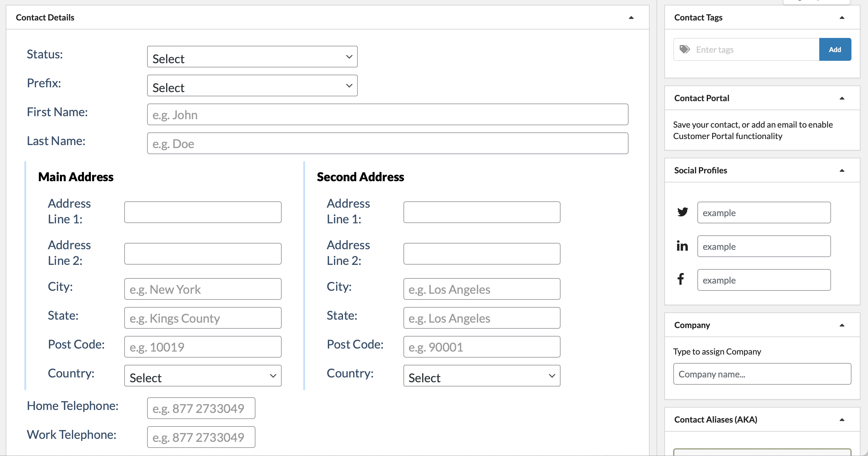
Task: Click the LinkedIn icon in Social Profiles
Action: click(x=683, y=246)
